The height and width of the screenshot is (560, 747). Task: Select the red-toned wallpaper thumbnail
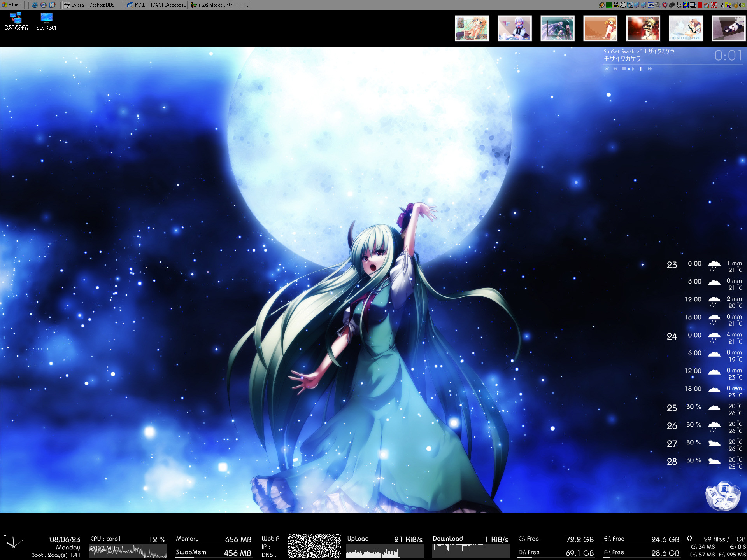pyautogui.click(x=643, y=28)
